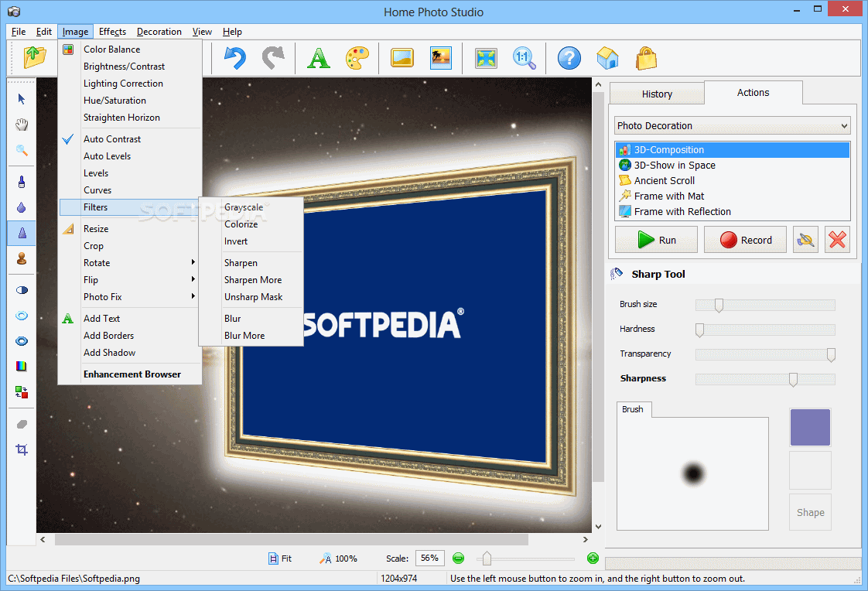868x591 pixels.
Task: Adjust the Transparency slider handle
Action: pos(831,354)
